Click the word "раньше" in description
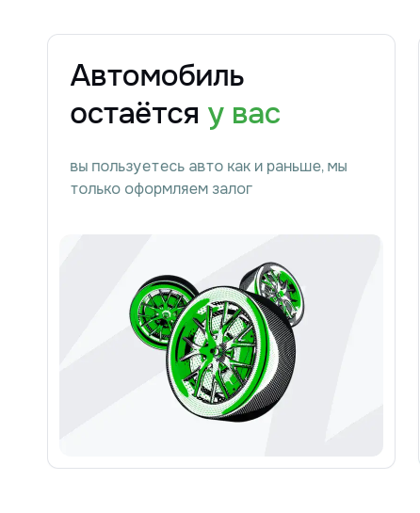420x513 pixels. [x=293, y=168]
